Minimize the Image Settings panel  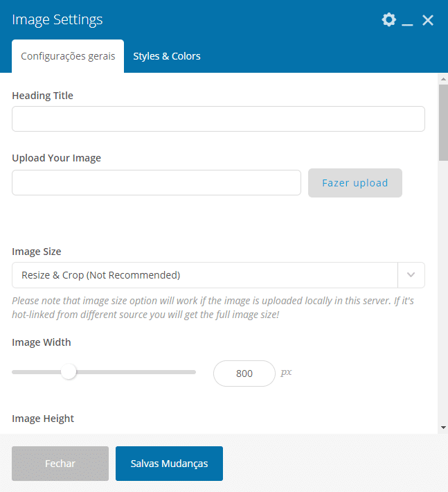click(407, 20)
